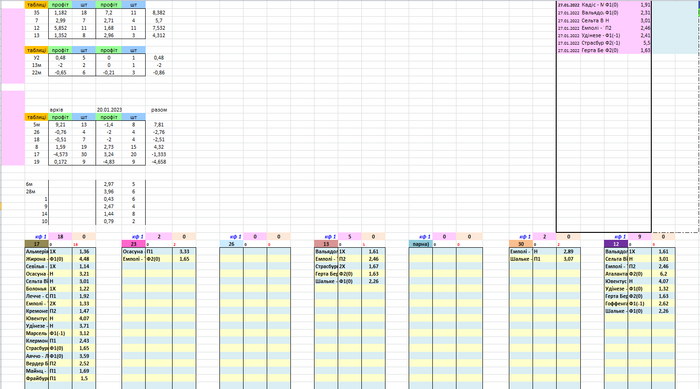The height and width of the screenshot is (389, 700).
Task: Click the Болонья team cell
Action: [x=37, y=289]
